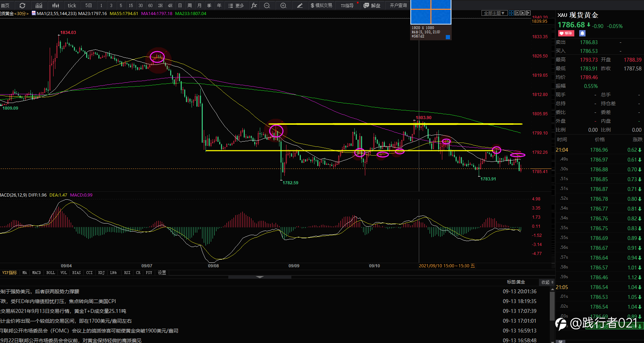Switch sub-indicator to MACD
The width and height of the screenshot is (644, 343).
36,273
